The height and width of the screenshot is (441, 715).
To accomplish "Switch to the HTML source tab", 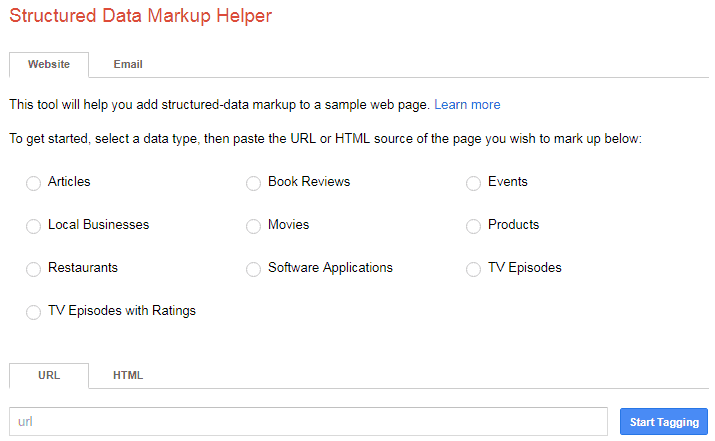I will (x=128, y=375).
